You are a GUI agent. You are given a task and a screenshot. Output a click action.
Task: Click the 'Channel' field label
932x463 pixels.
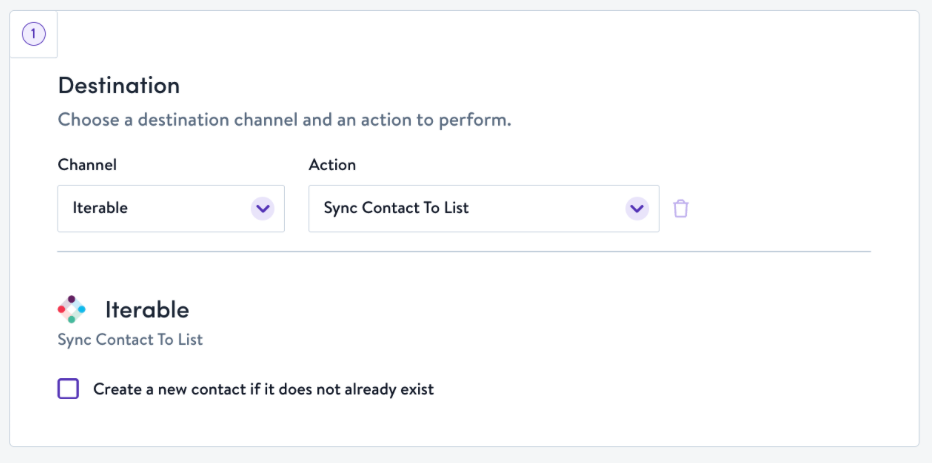[x=87, y=165]
